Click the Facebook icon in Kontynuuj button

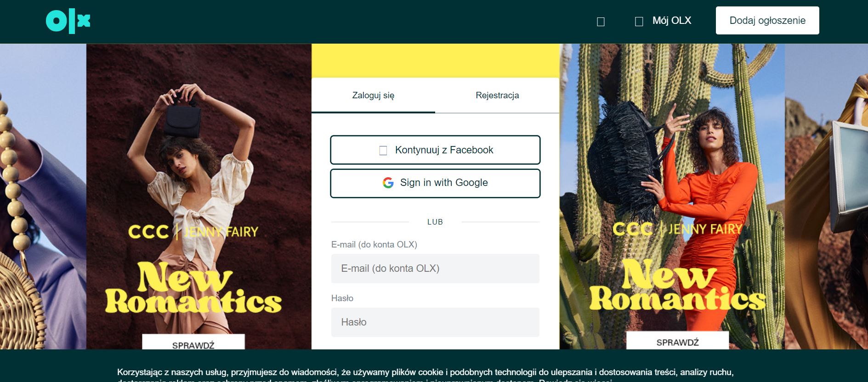tap(383, 151)
